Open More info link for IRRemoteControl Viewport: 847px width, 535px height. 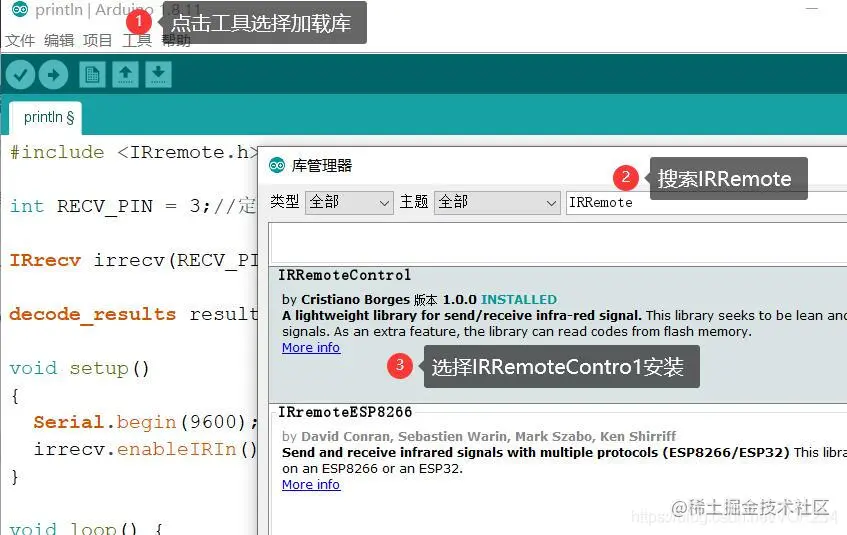pyautogui.click(x=311, y=347)
